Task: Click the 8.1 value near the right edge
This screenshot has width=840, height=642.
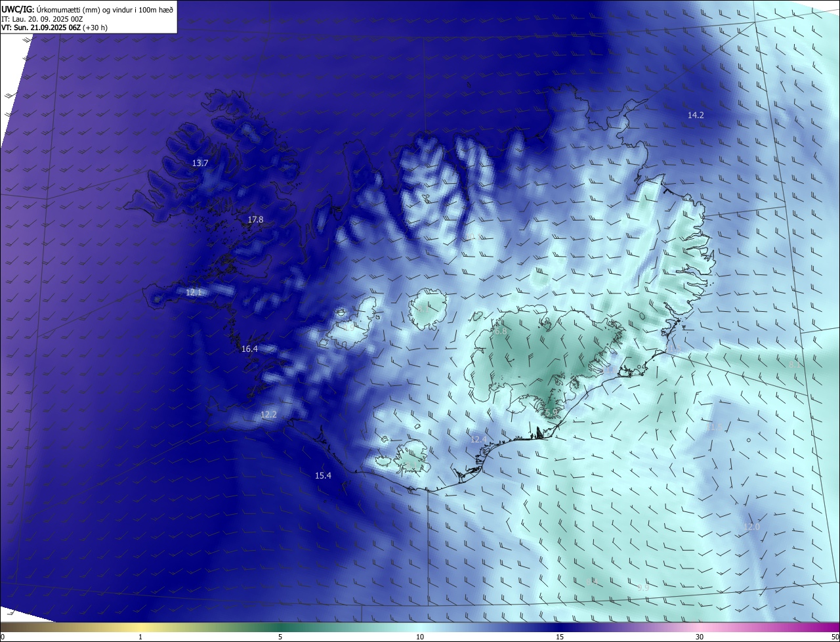Action: tap(795, 364)
